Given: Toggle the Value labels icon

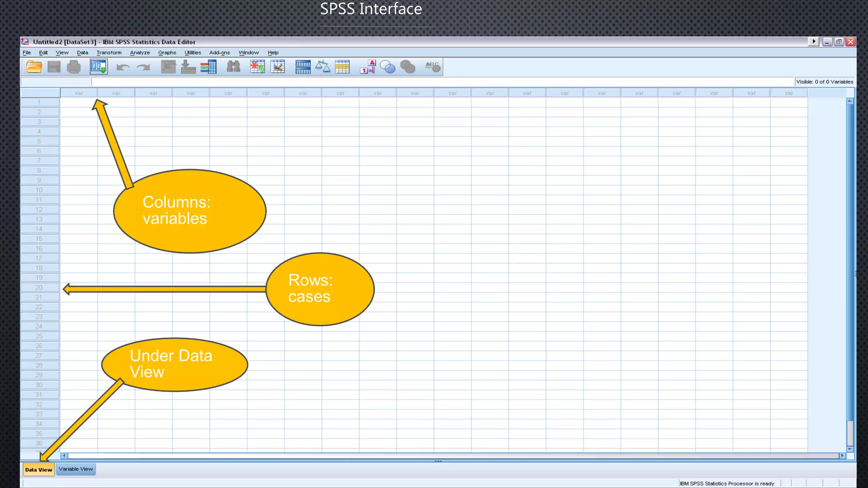Looking at the screenshot, I should [367, 67].
